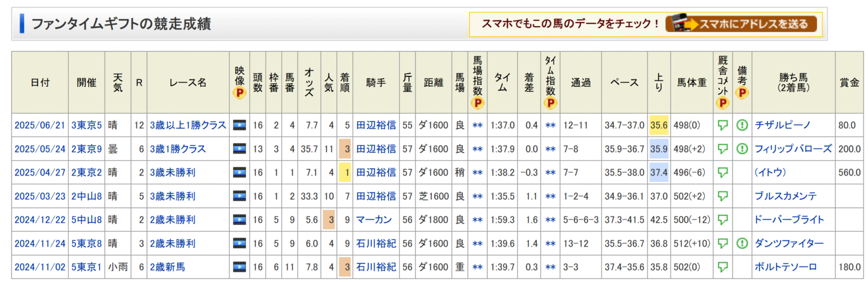Click premium P icon under 映像 header
Image resolution: width=868 pixels, height=282 pixels.
239,92
